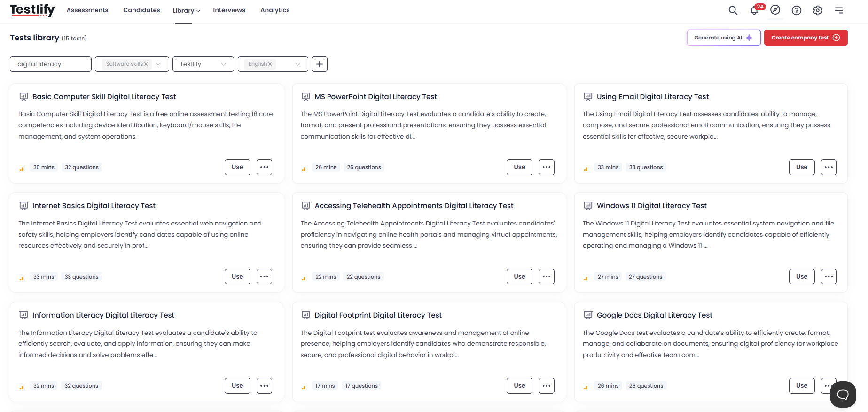
Task: Click the compass explore icon
Action: 775,10
